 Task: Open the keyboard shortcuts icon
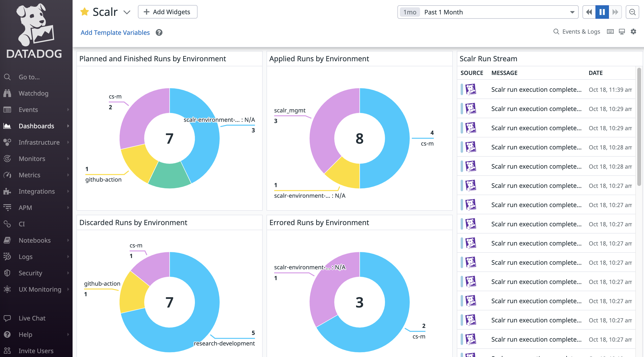click(x=610, y=31)
